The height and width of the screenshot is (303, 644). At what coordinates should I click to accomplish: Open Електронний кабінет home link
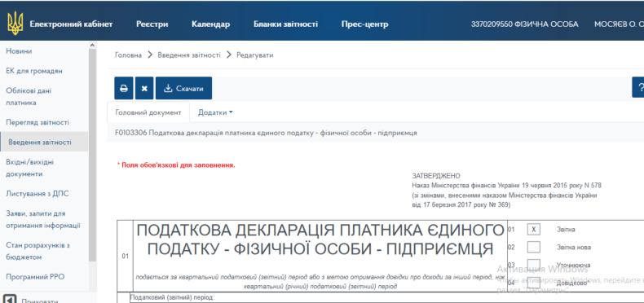[x=71, y=24]
